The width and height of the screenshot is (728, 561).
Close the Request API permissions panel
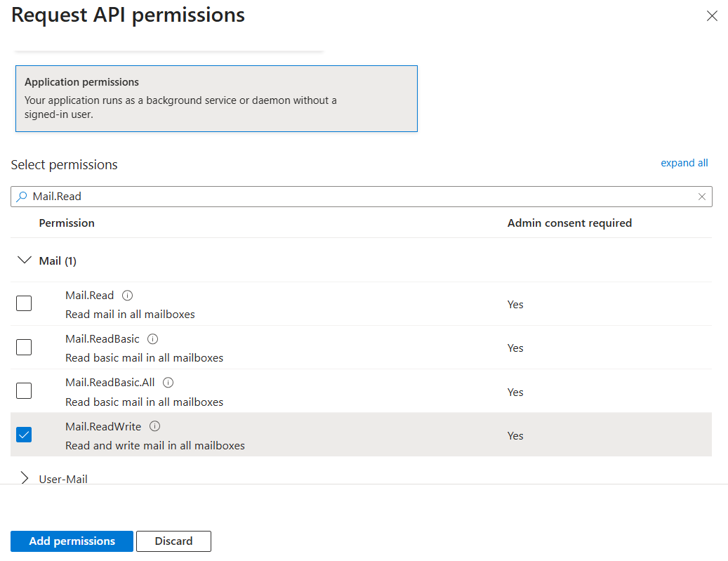tap(712, 15)
